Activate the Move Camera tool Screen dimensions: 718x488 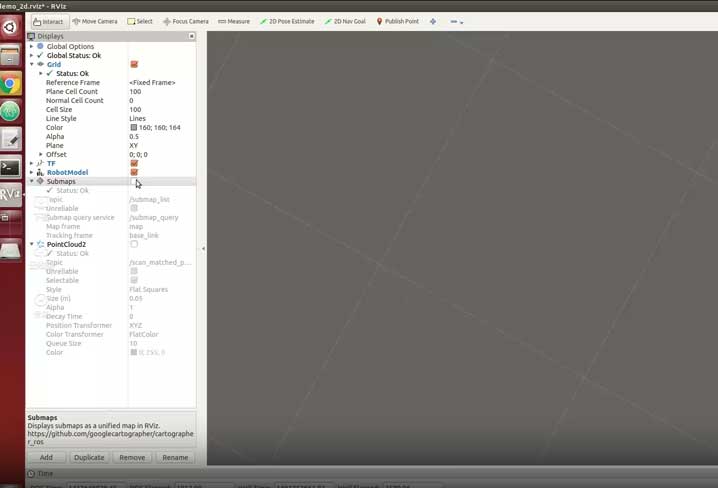coord(94,21)
